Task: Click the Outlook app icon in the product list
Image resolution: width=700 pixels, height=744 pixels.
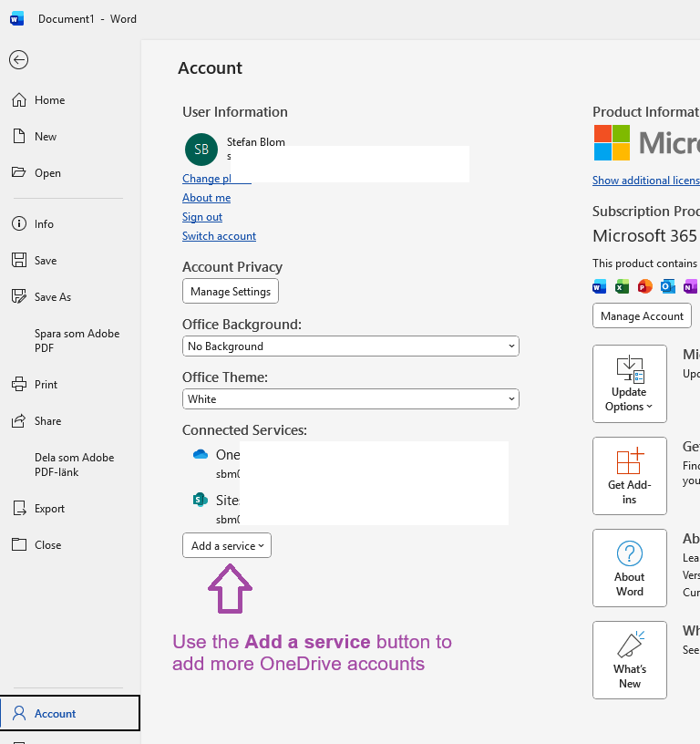Action: click(x=668, y=286)
